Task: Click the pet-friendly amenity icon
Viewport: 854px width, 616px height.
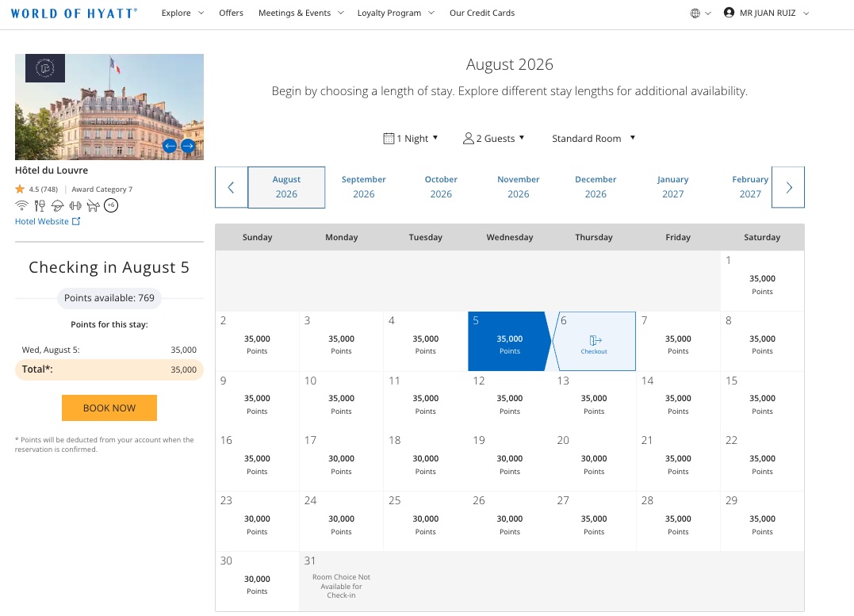Action: pyautogui.click(x=93, y=205)
